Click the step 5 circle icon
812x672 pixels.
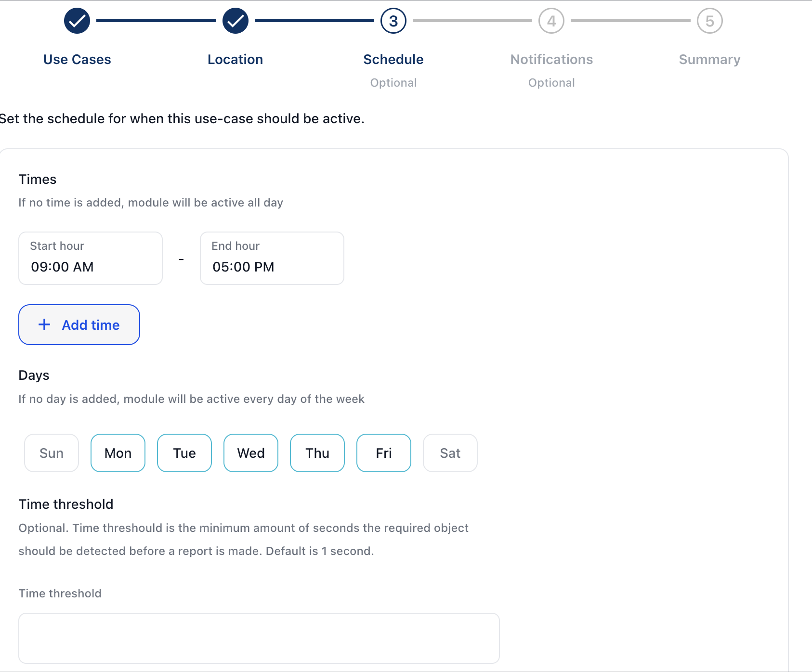click(x=709, y=21)
